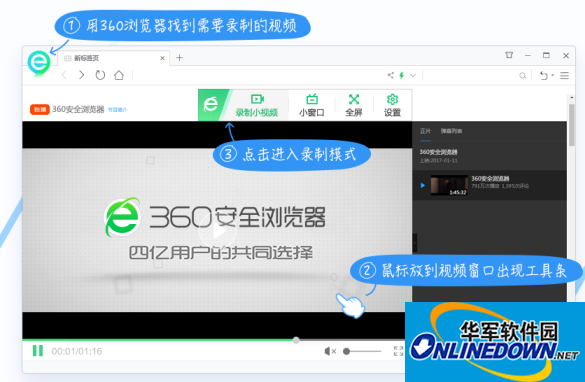
Task: Click the green lightning speed-mode icon
Action: pos(402,75)
